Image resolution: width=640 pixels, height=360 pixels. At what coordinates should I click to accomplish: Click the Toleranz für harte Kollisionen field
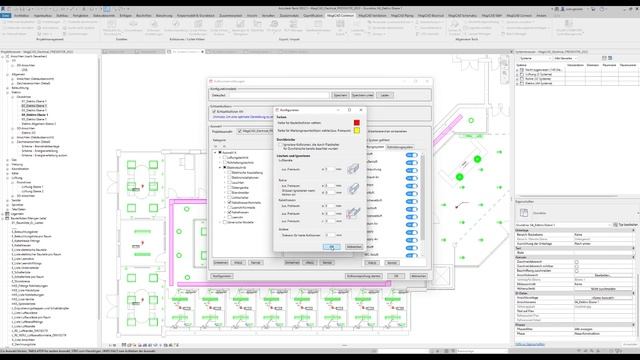[331, 236]
